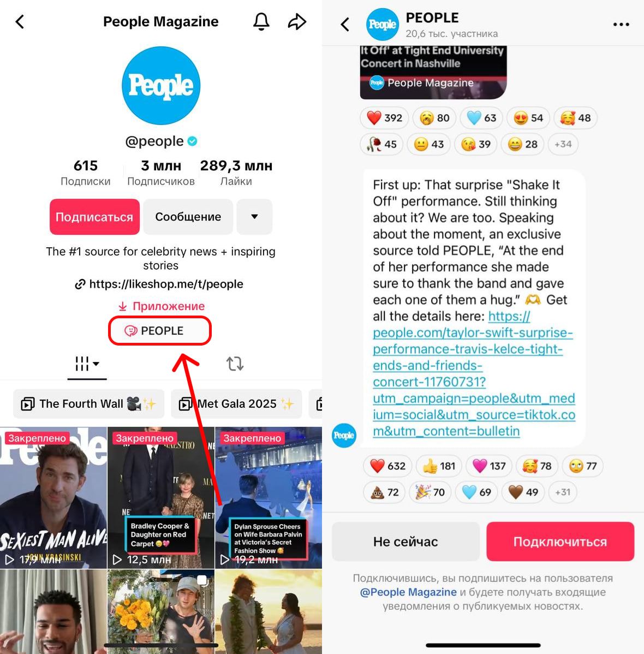Open the reposts tab icon

tap(235, 364)
